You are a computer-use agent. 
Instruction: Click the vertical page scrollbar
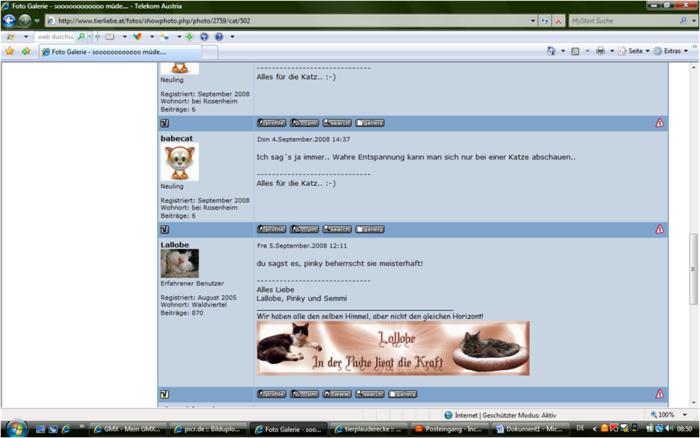click(x=693, y=250)
